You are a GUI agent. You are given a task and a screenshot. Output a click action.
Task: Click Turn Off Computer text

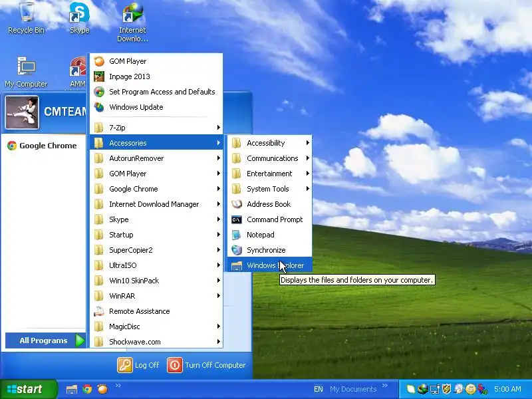[215, 365]
